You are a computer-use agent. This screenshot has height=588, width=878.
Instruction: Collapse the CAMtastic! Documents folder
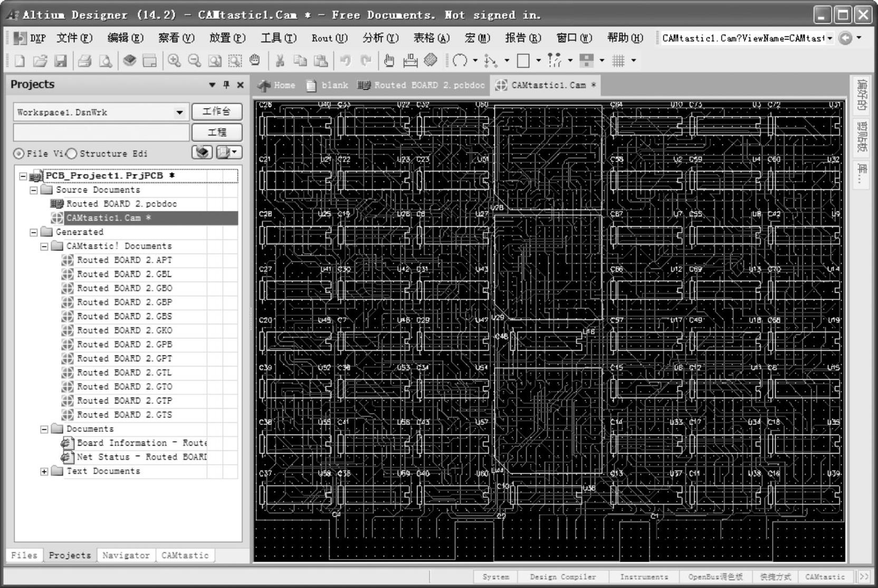44,246
